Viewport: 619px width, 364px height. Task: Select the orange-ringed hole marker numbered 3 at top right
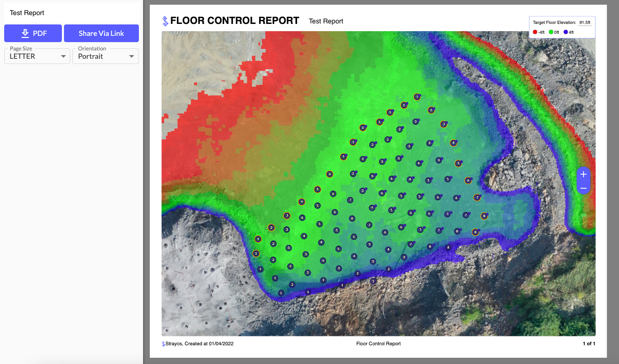pyautogui.click(x=443, y=124)
